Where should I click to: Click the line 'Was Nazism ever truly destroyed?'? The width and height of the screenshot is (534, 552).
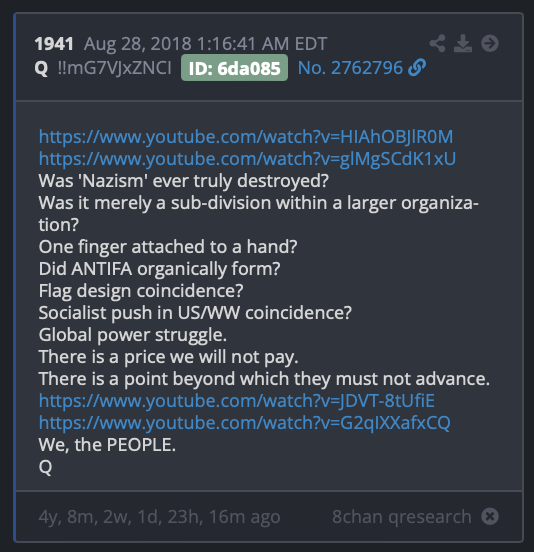(183, 181)
